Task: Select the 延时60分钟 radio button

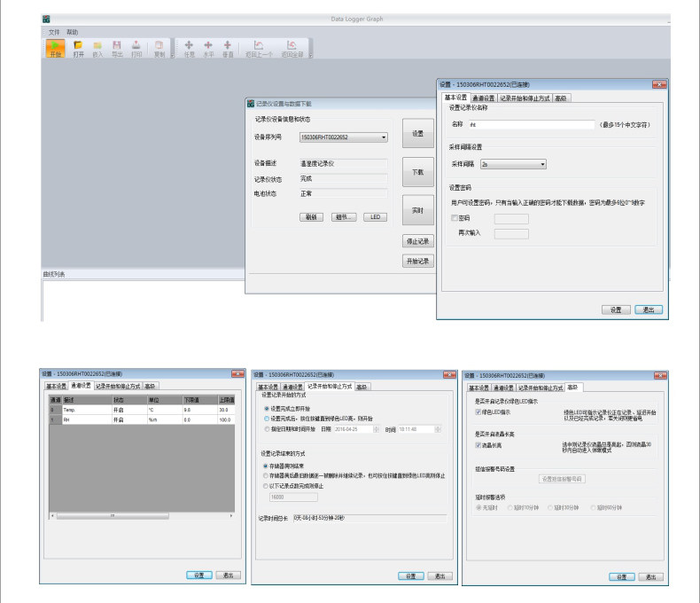Action: coord(593,508)
